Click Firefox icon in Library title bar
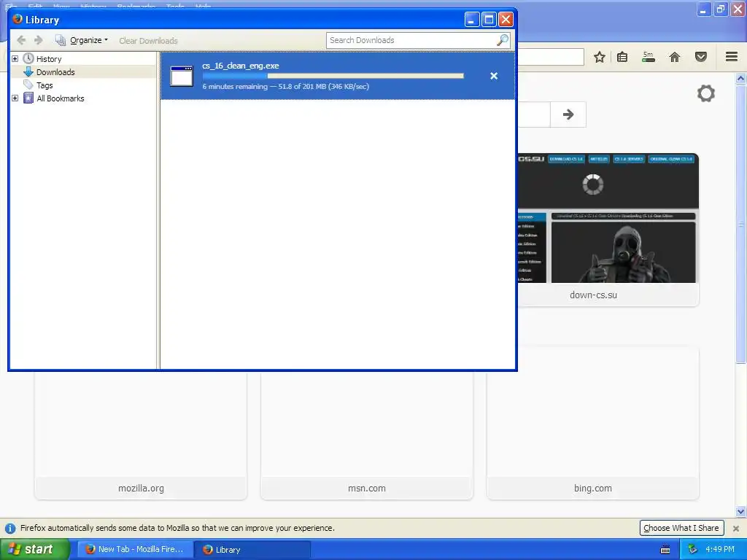Screen dimensions: 747x560 (x=18, y=20)
